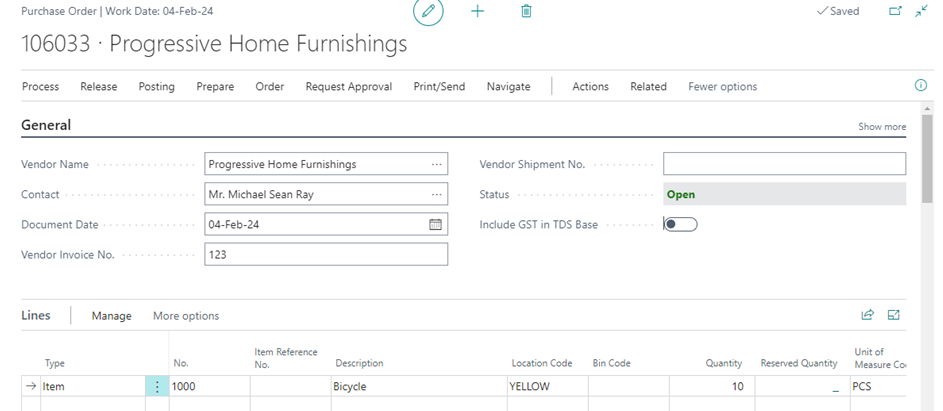Click Fewer options
The image size is (943, 411).
click(x=722, y=87)
